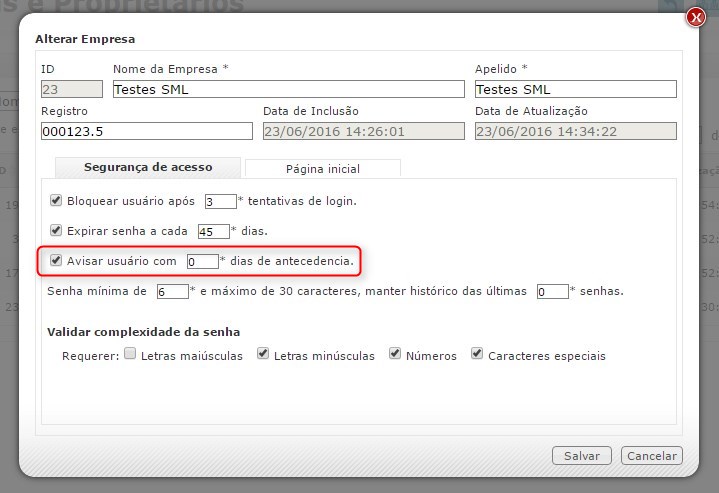Disable Caracteres especiais requirement

pyautogui.click(x=478, y=355)
